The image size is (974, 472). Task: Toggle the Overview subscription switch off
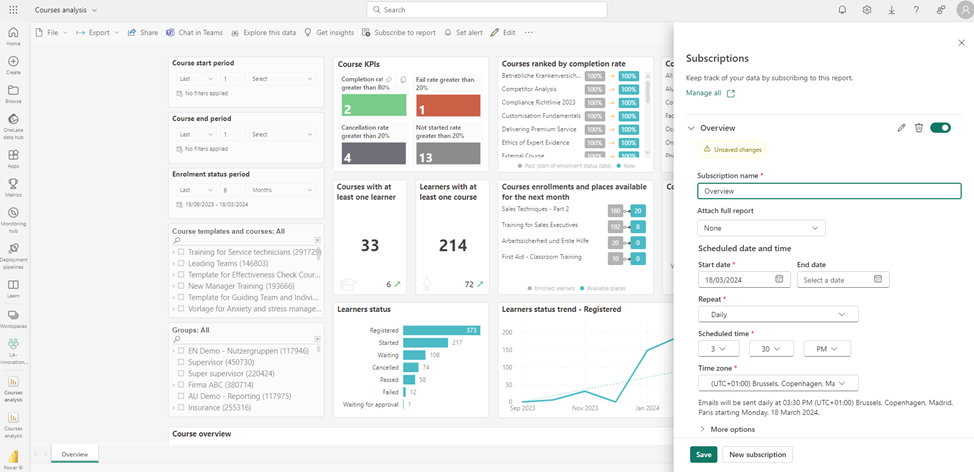[x=940, y=128]
